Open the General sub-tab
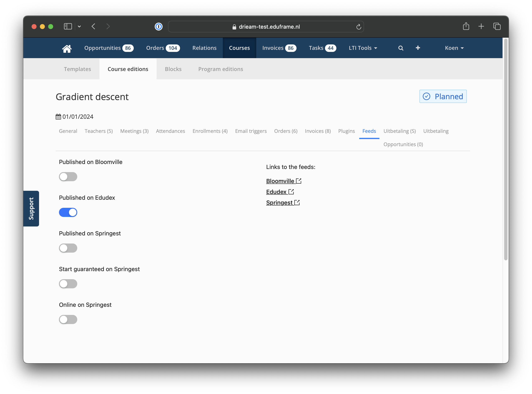 pyautogui.click(x=68, y=131)
